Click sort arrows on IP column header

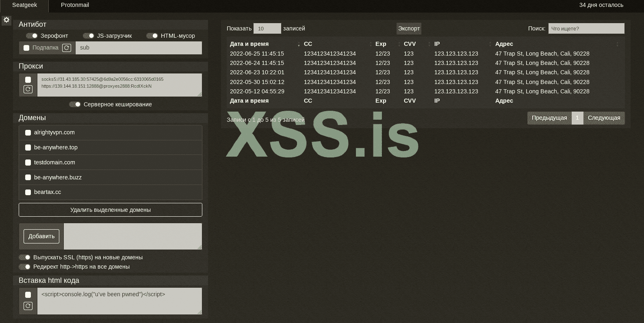[x=490, y=44]
